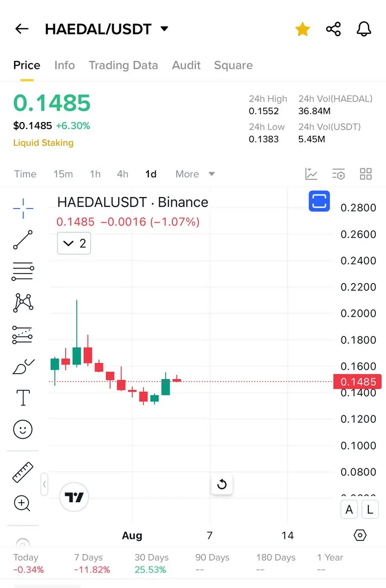
Task: Open the Square tab
Action: tap(233, 65)
